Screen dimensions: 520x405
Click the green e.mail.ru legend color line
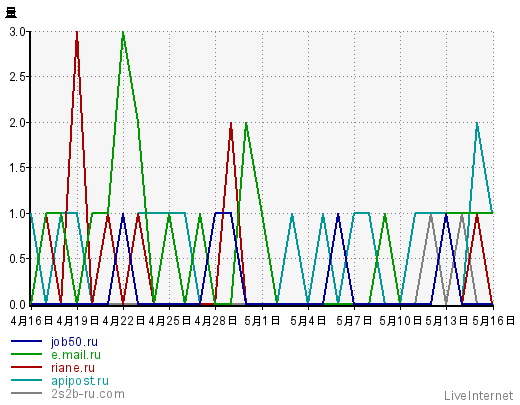click(x=26, y=354)
